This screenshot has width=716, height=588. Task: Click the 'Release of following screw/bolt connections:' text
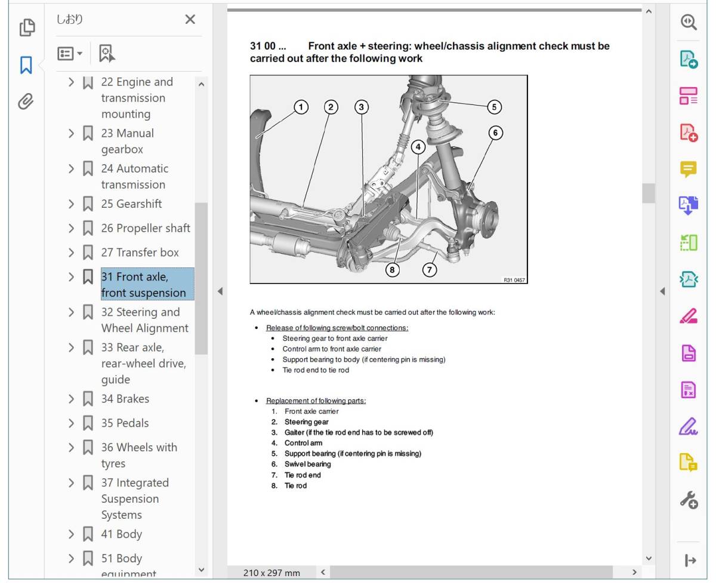[x=337, y=328]
